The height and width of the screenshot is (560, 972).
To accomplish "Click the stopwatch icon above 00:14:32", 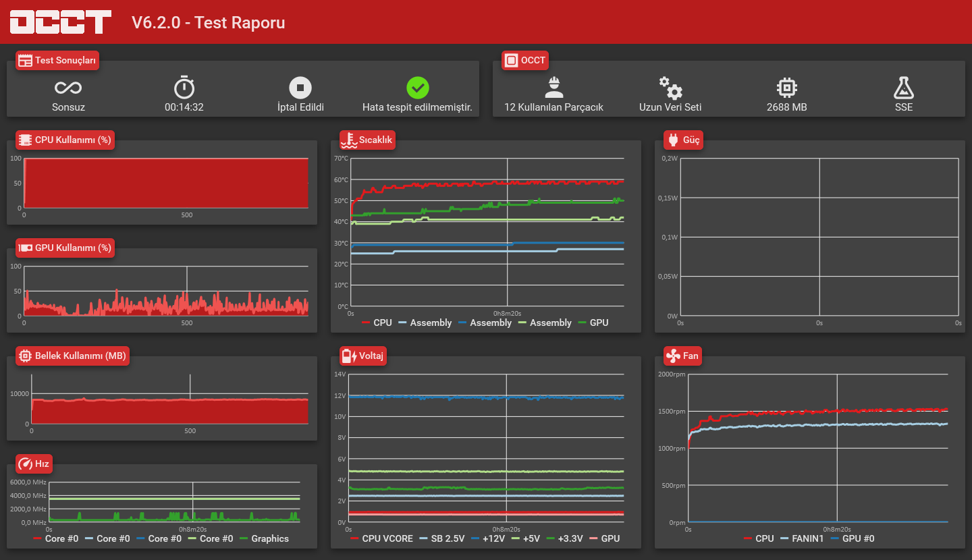I will pos(184,87).
